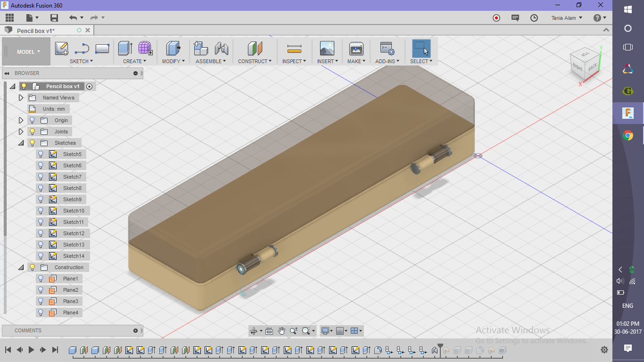This screenshot has height=362, width=644.
Task: Open the data panel grid icon
Action: click(9, 18)
